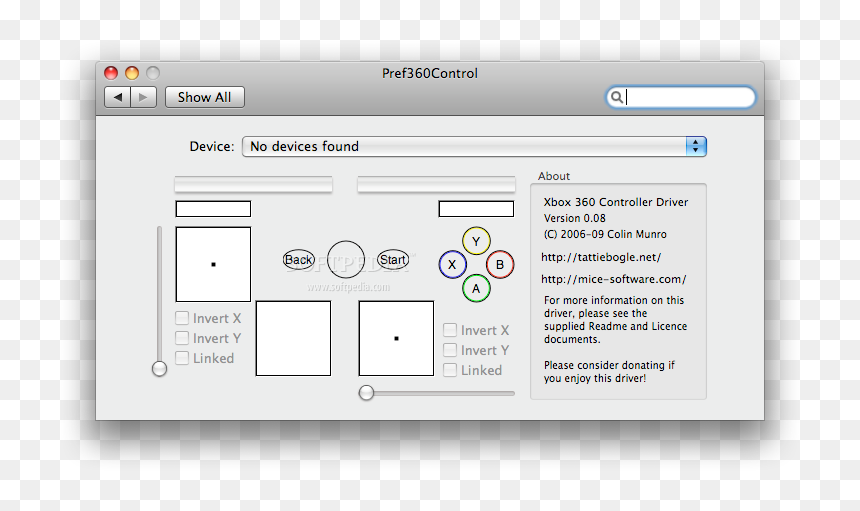860x511 pixels.
Task: Click Show All button
Action: 205,97
